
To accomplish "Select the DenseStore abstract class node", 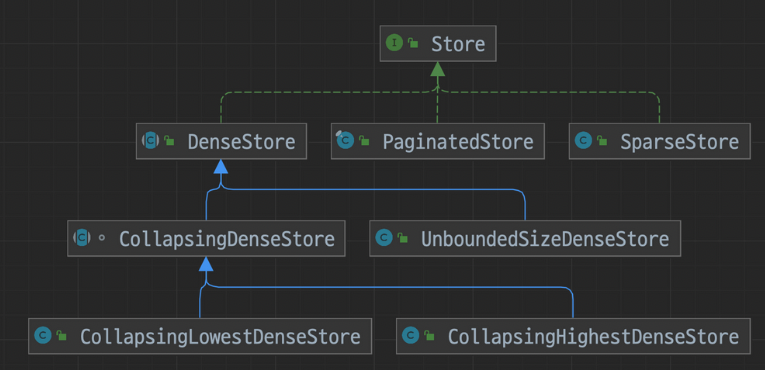I will click(x=221, y=141).
